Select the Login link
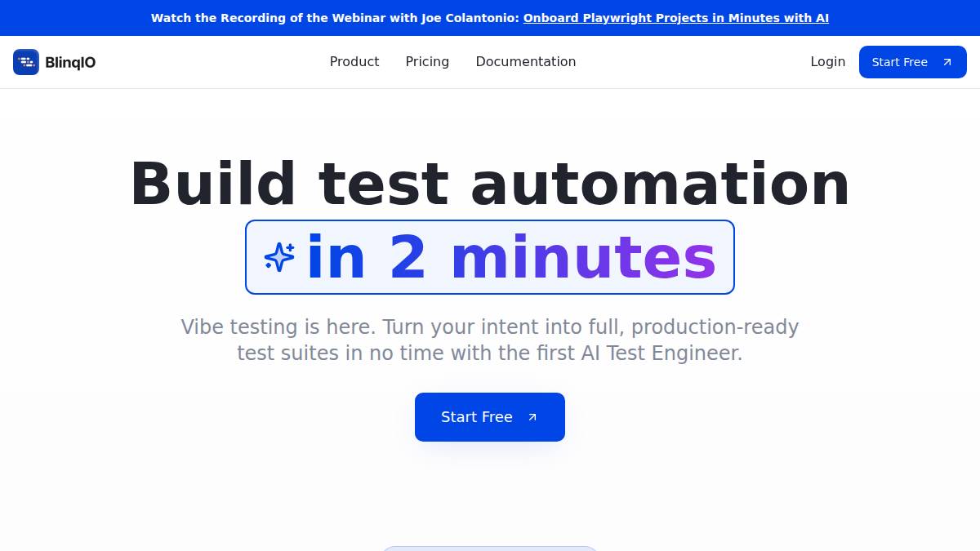 (827, 62)
